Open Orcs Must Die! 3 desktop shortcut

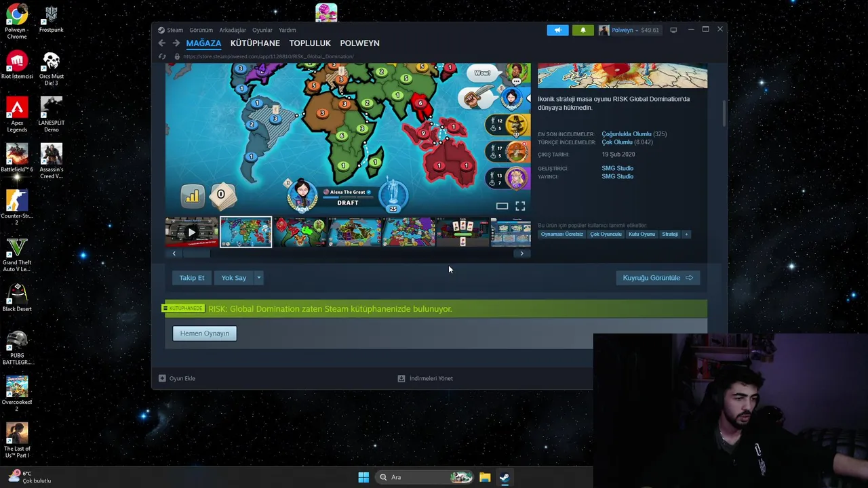click(52, 68)
